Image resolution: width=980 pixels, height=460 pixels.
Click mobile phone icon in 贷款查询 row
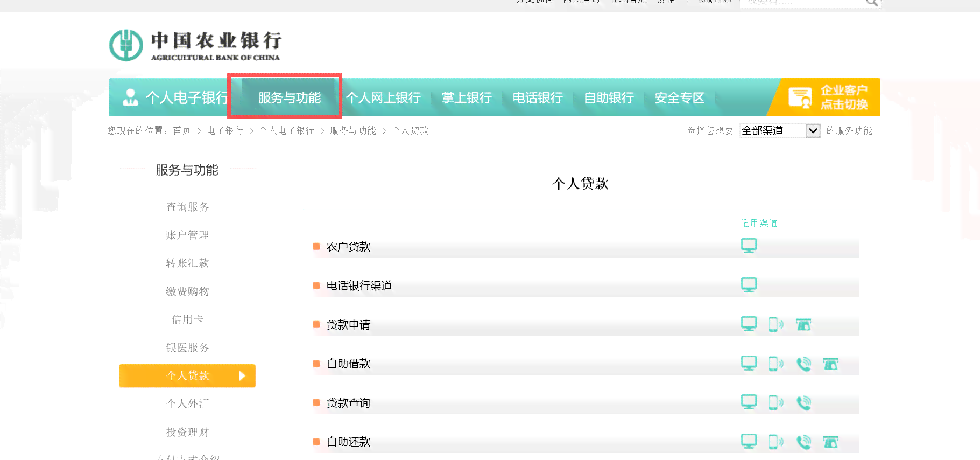click(775, 402)
